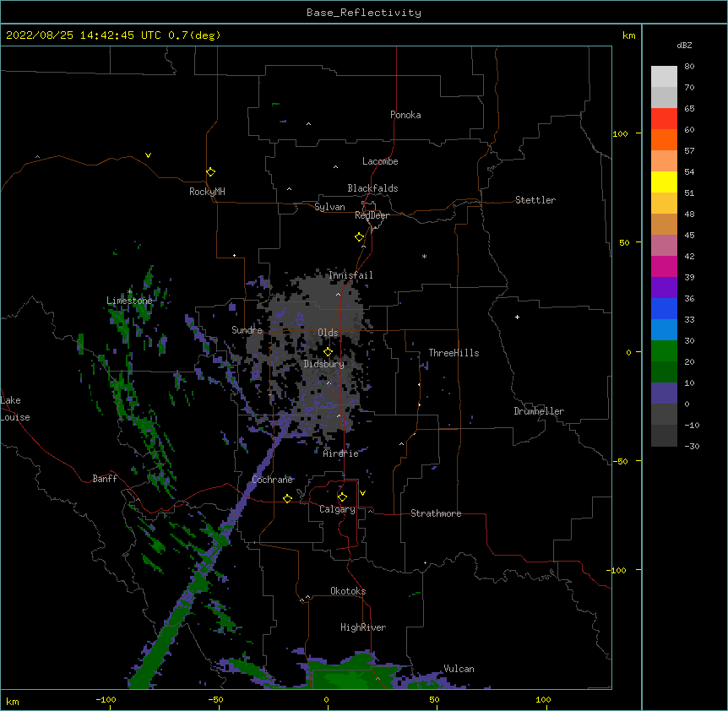
Task: Click the Blackfalds label
Action: pos(372,188)
